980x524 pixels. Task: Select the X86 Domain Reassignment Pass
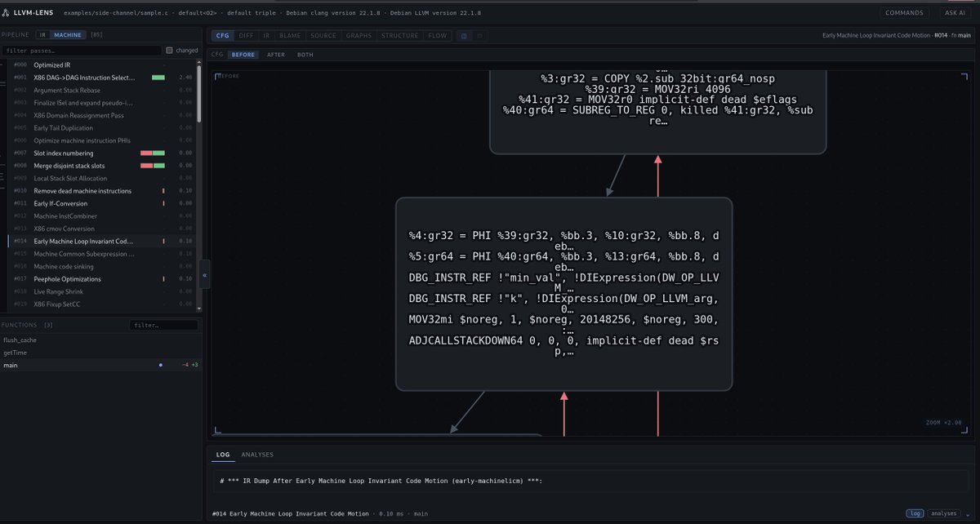[100, 115]
